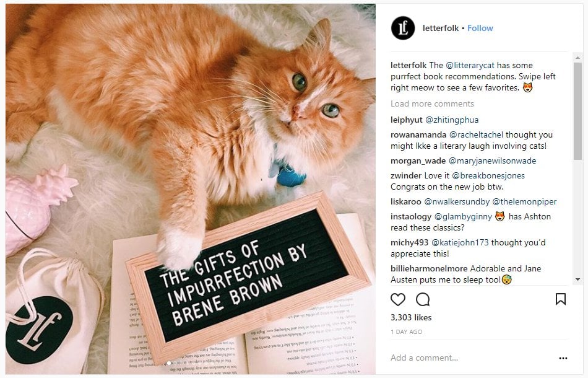Open the @breakbonesjones mention

pyautogui.click(x=488, y=175)
